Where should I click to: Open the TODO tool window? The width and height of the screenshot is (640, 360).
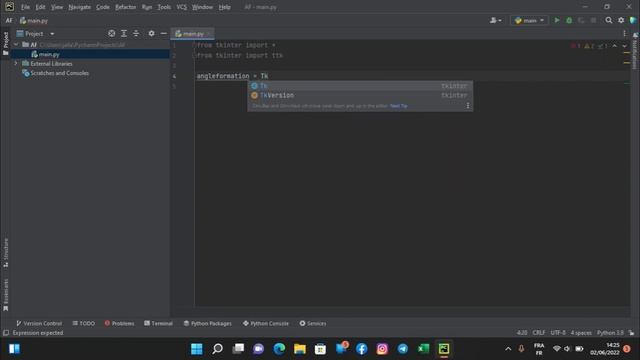[x=83, y=323]
